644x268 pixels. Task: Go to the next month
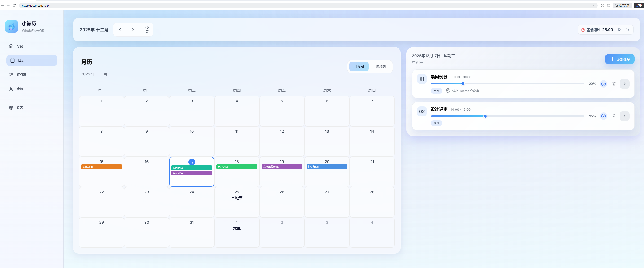tap(133, 30)
